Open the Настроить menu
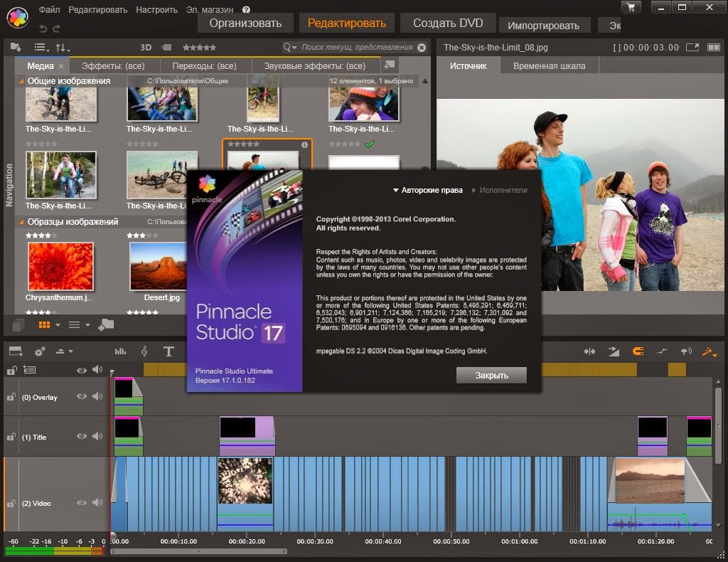 156,9
